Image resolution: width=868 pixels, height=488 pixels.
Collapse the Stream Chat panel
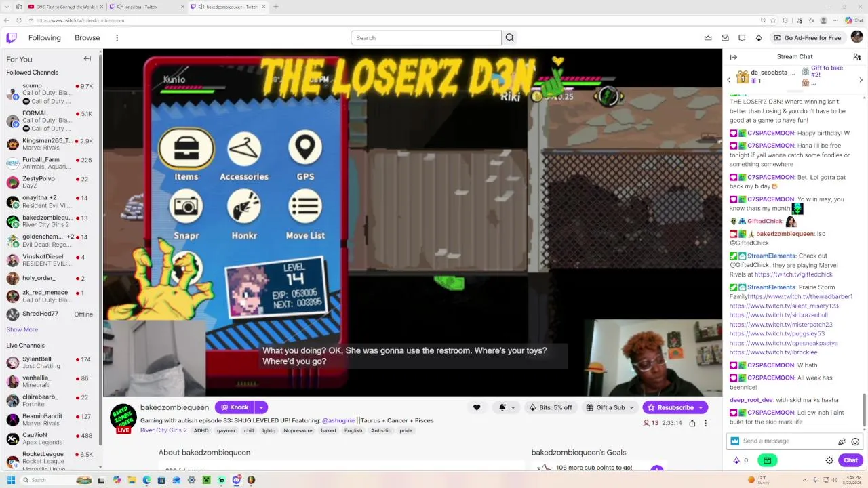[x=734, y=57]
